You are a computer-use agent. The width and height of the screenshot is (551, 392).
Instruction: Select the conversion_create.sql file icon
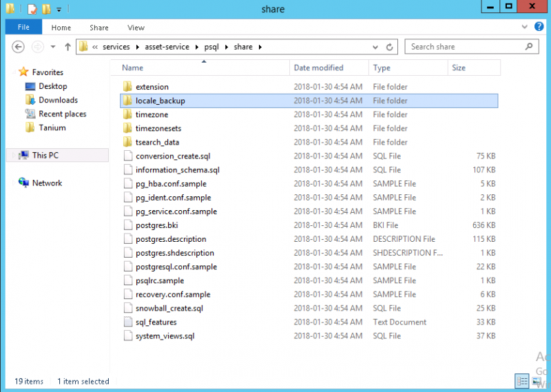128,156
